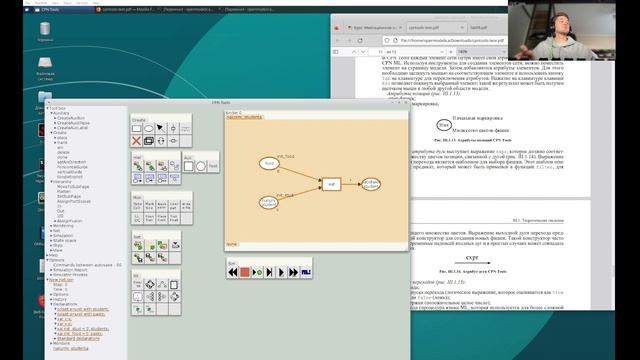Collapse the Hierarchy tree node
Viewport: 640px width, 360px height.
tap(51, 182)
